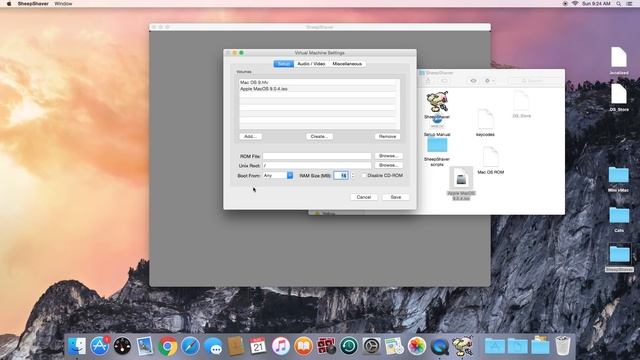Switch to the Miscellaneous tab

point(347,64)
